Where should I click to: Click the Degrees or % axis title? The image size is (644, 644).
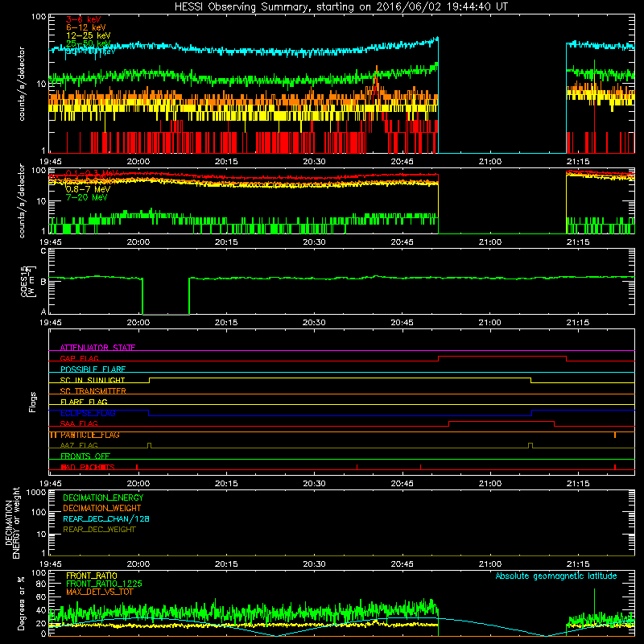21,603
